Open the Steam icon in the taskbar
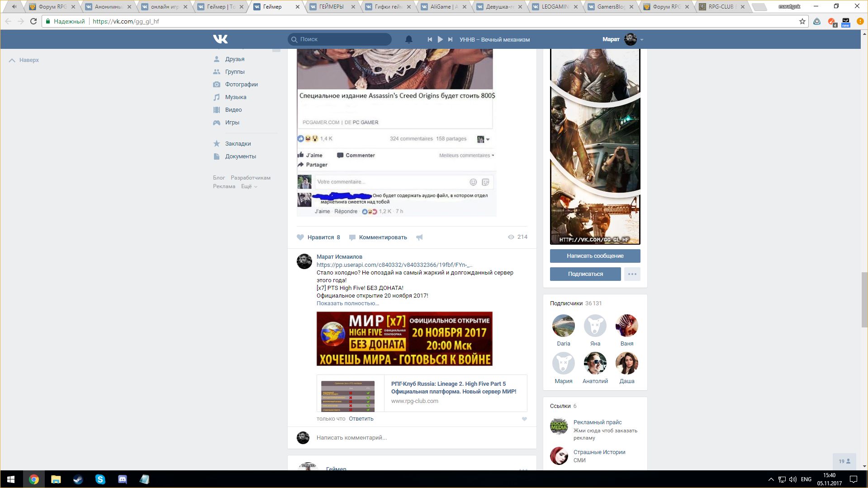The height and width of the screenshot is (488, 868). coord(78,479)
